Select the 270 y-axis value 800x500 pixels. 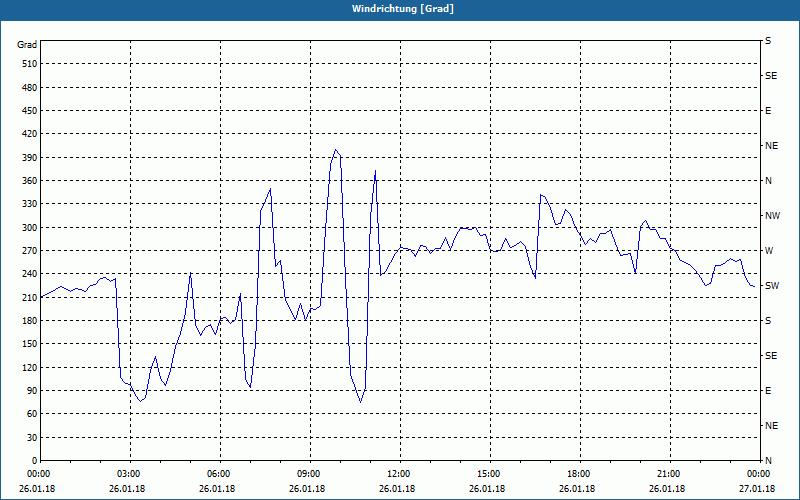tap(30, 251)
